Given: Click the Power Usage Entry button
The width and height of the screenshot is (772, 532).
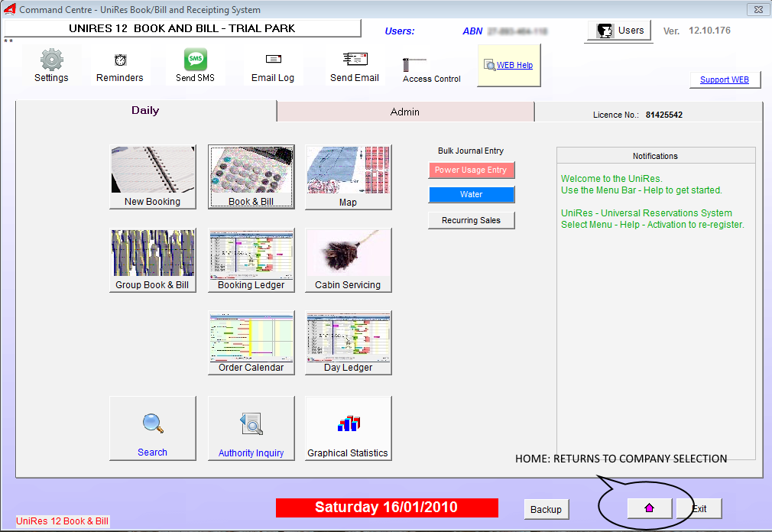Looking at the screenshot, I should click(471, 170).
